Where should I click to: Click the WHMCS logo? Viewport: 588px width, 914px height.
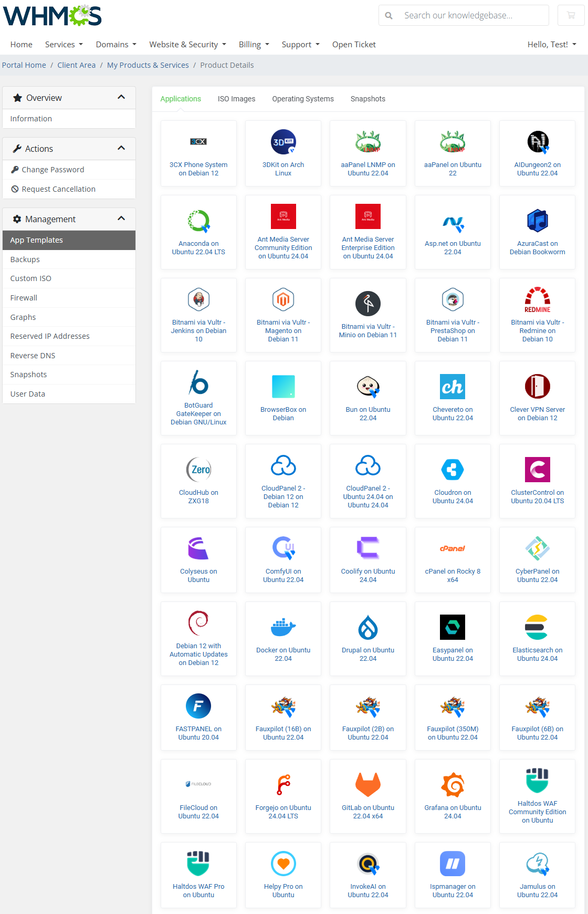pyautogui.click(x=52, y=16)
